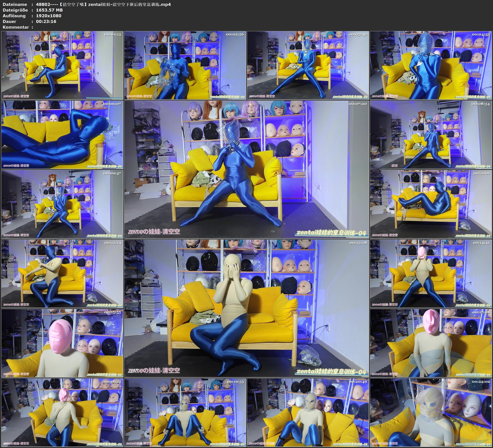The width and height of the screenshot is (493, 448).
Task: Select the thumbnail marked 00:06:07
Action: (x=62, y=134)
